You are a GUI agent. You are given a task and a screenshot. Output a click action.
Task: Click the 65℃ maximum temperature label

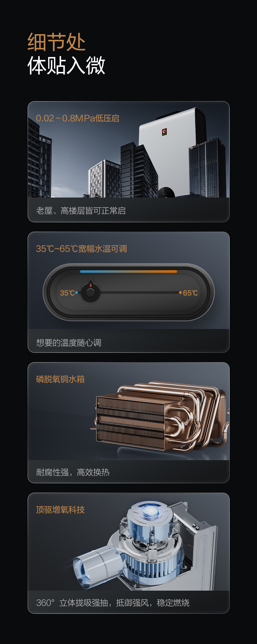190,293
